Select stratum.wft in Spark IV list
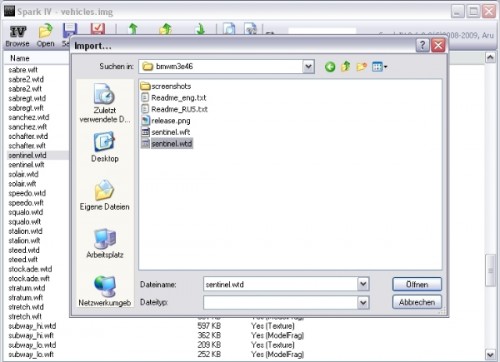500x362 pixels. point(26,298)
